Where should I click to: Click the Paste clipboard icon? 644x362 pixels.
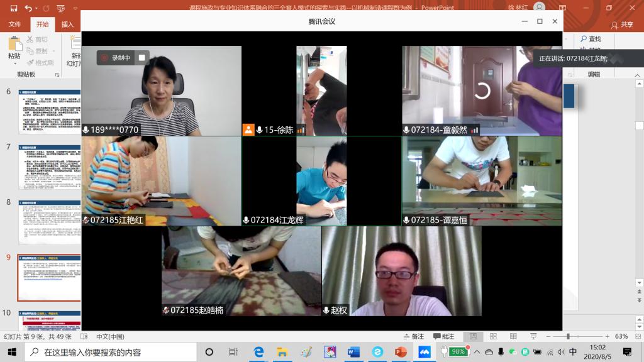click(x=14, y=47)
